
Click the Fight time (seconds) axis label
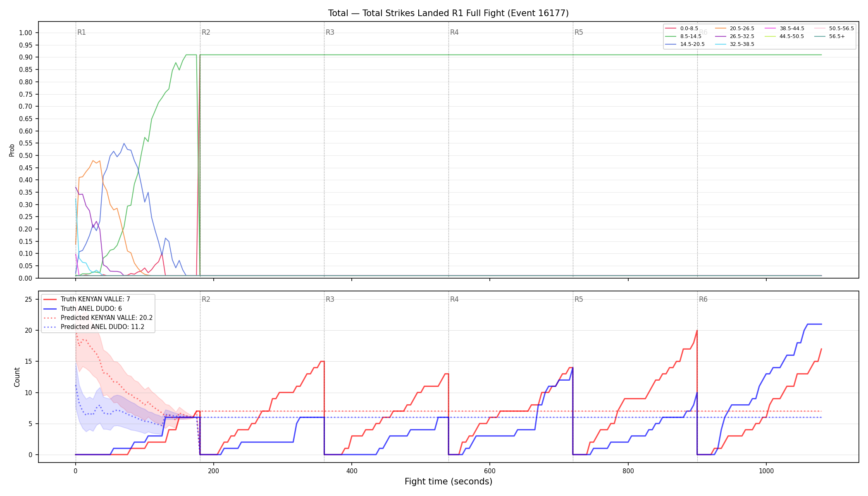pos(448,482)
